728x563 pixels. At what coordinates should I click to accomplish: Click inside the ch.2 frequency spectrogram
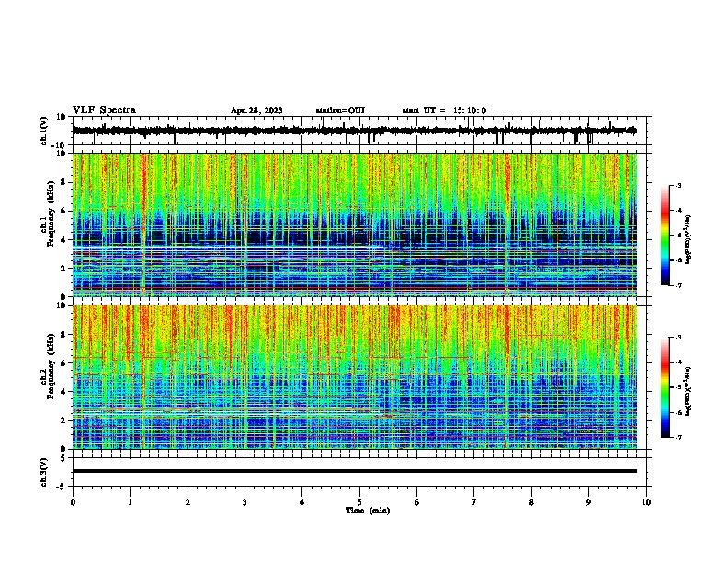[354, 377]
